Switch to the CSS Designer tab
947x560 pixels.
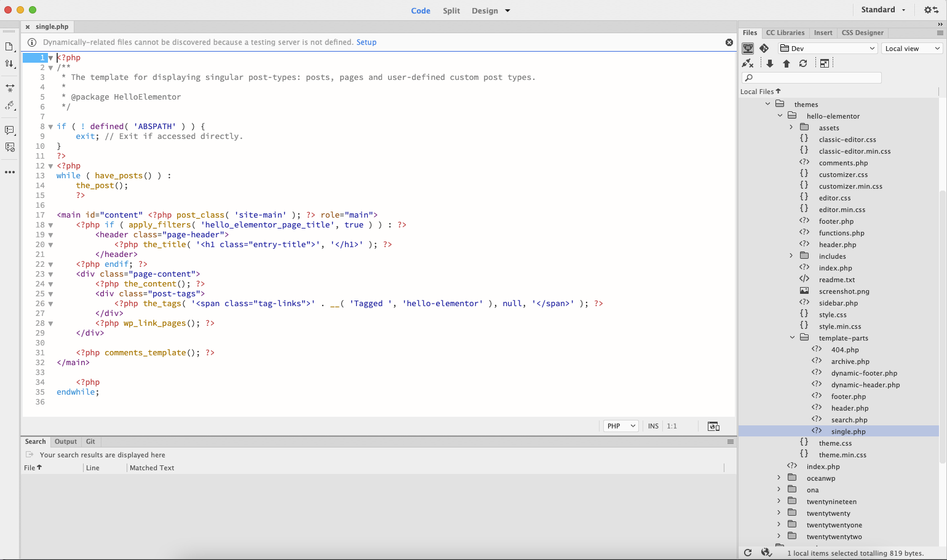[x=862, y=33]
